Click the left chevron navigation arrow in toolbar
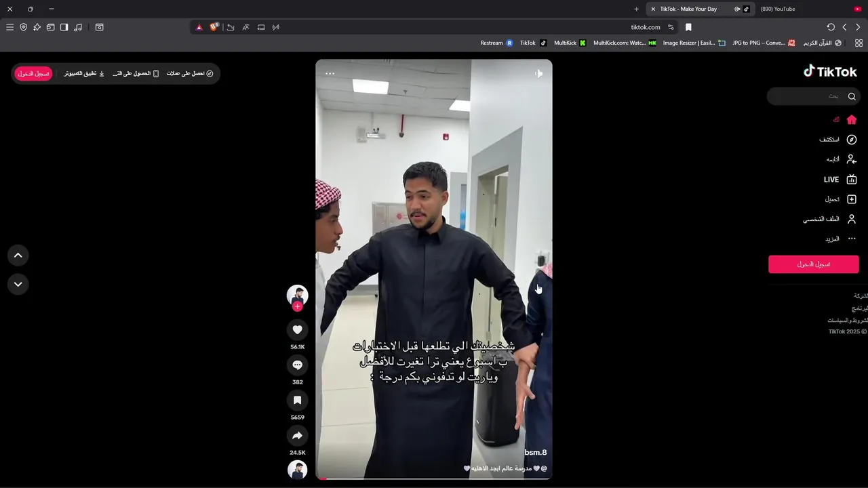 click(x=844, y=27)
